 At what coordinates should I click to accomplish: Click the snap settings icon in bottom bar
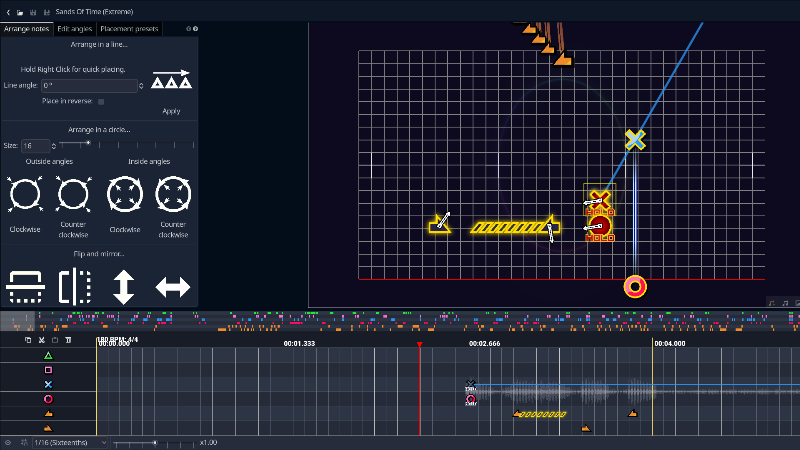pos(23,443)
